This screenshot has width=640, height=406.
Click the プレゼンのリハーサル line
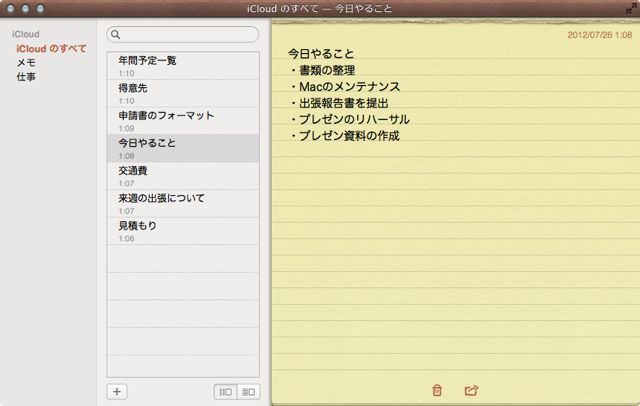349,119
